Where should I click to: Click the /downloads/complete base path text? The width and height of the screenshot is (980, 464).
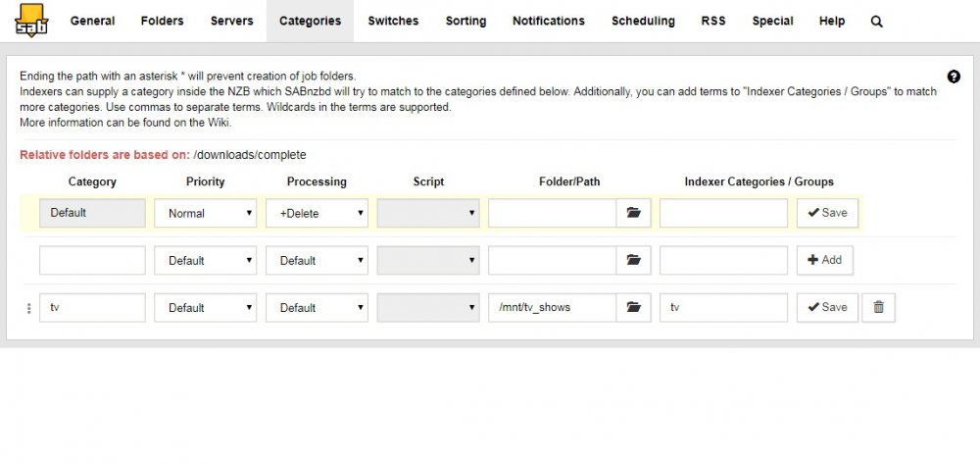pos(250,155)
